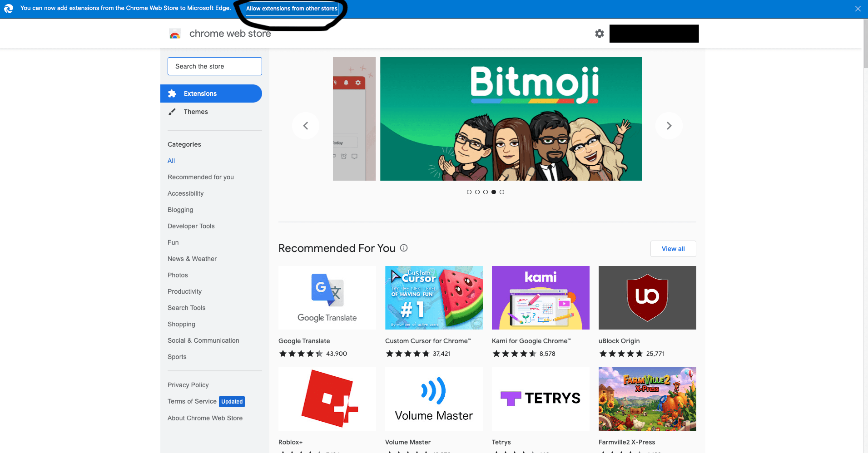Open the Terms of Service link
The image size is (868, 453).
tap(192, 401)
